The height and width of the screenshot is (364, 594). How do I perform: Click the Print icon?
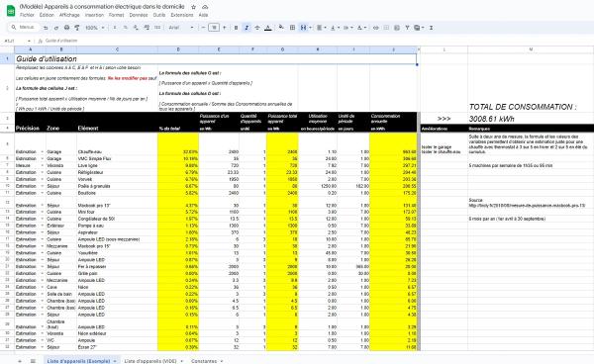66,28
